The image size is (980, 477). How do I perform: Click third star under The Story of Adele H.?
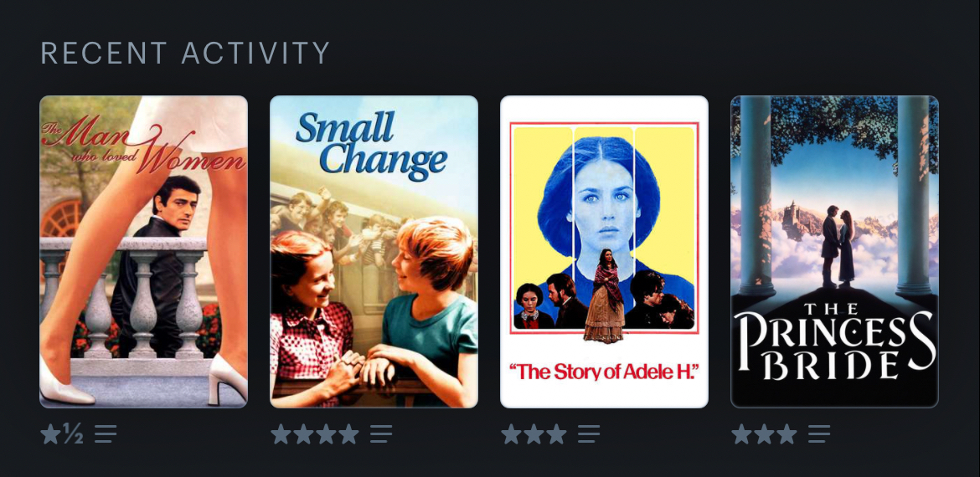pyautogui.click(x=556, y=434)
